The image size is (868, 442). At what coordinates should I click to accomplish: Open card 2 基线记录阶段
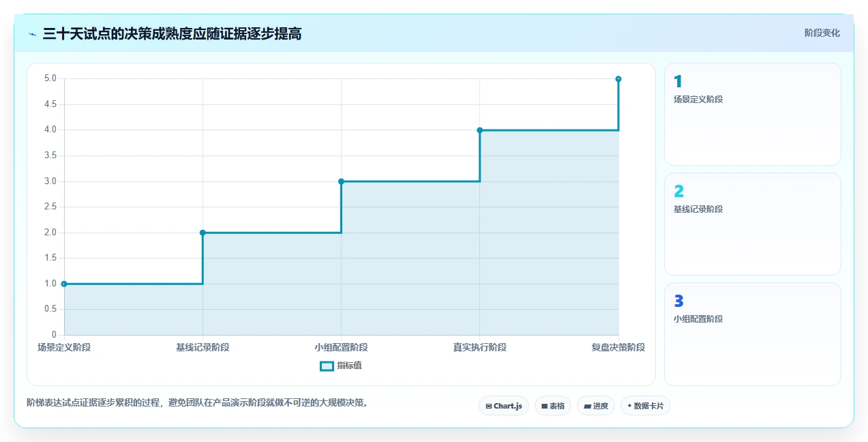(x=753, y=224)
